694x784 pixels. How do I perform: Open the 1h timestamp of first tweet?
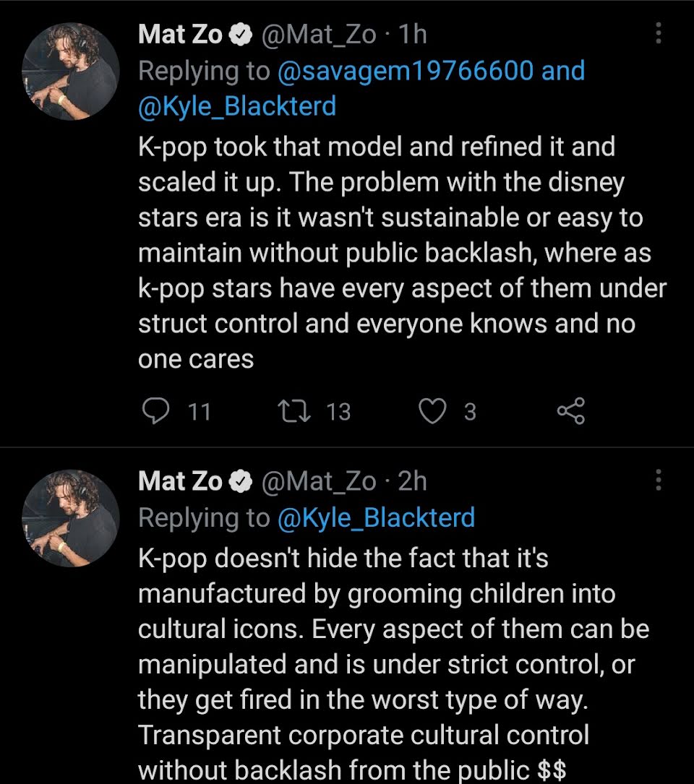412,34
